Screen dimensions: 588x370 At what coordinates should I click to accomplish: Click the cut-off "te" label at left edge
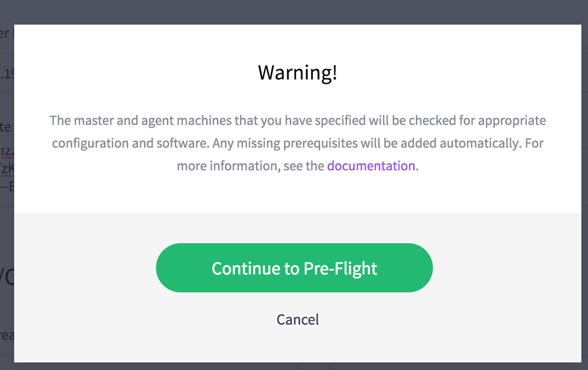coord(6,127)
